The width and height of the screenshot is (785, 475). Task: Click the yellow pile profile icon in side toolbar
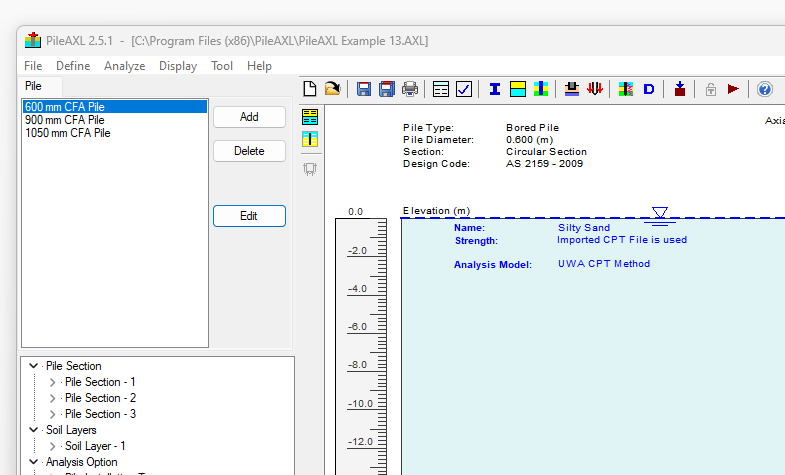(x=310, y=139)
